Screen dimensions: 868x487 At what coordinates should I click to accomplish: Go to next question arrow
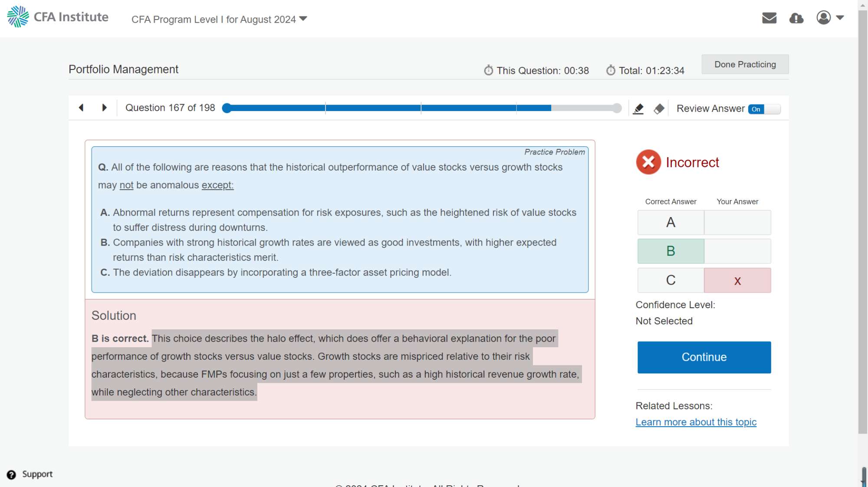click(x=104, y=108)
